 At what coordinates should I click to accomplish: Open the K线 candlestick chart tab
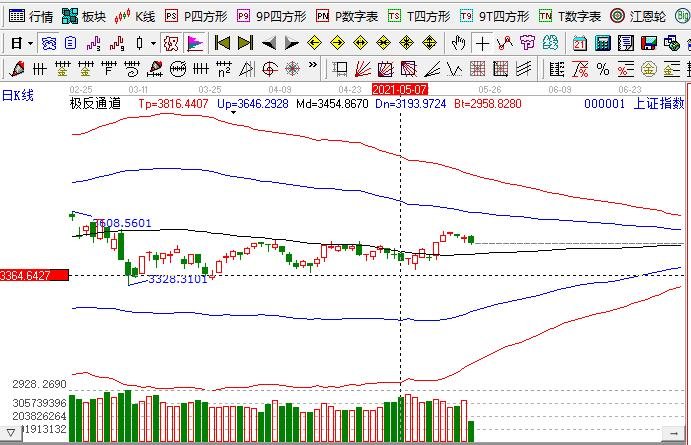(134, 17)
